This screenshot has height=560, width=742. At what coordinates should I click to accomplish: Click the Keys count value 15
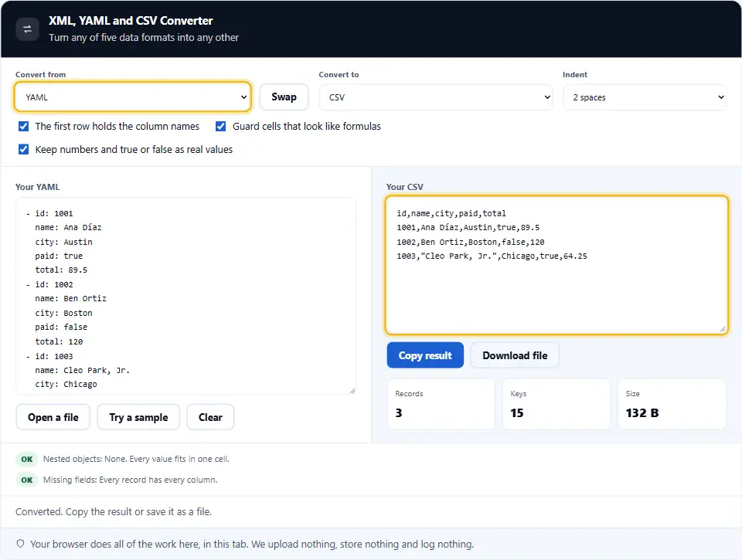(517, 413)
